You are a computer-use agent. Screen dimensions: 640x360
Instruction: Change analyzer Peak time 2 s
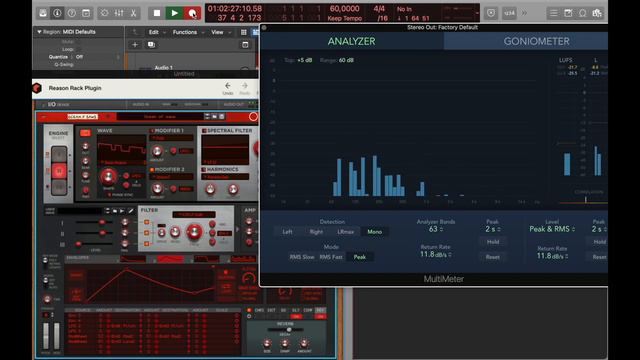pos(493,229)
